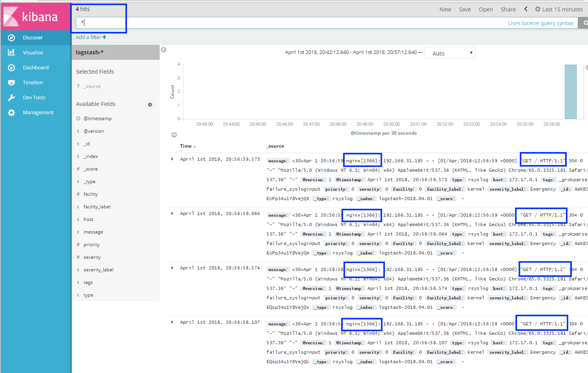This screenshot has height=373, width=588.
Task: Open Available Fields settings gear
Action: coord(150,105)
